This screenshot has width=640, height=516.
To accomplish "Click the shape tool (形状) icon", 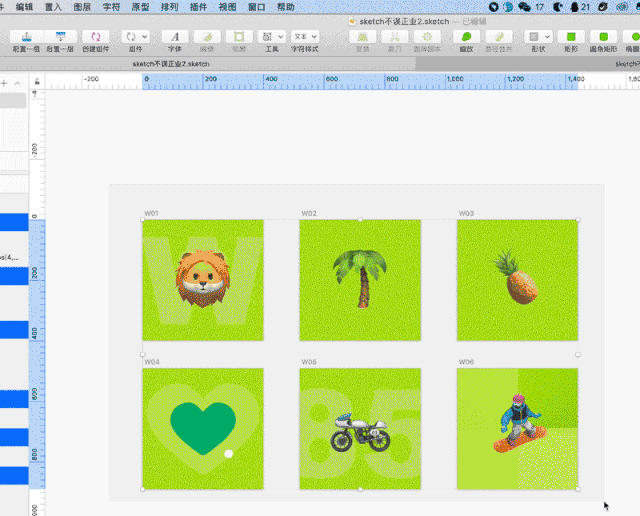I will point(534,37).
